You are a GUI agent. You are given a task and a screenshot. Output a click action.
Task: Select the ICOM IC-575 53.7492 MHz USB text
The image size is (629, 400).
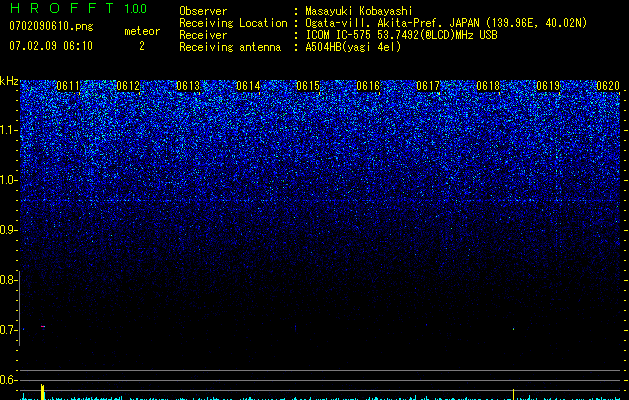tap(401, 35)
